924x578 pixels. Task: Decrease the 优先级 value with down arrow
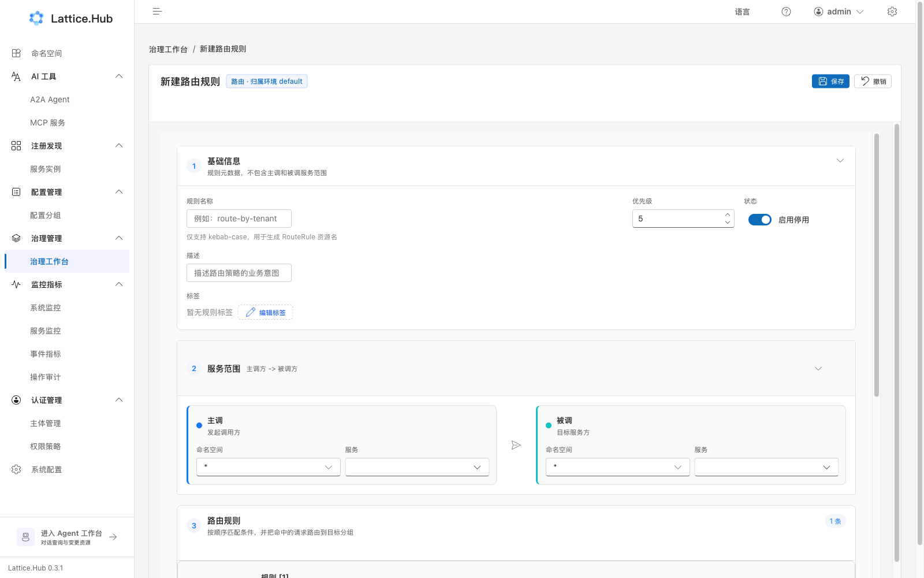(728, 223)
